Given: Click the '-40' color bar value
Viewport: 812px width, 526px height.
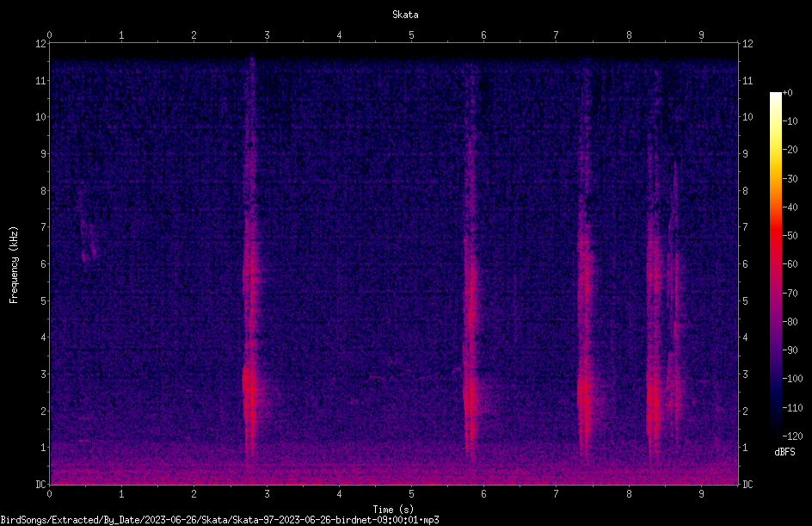Looking at the screenshot, I should tap(790, 207).
